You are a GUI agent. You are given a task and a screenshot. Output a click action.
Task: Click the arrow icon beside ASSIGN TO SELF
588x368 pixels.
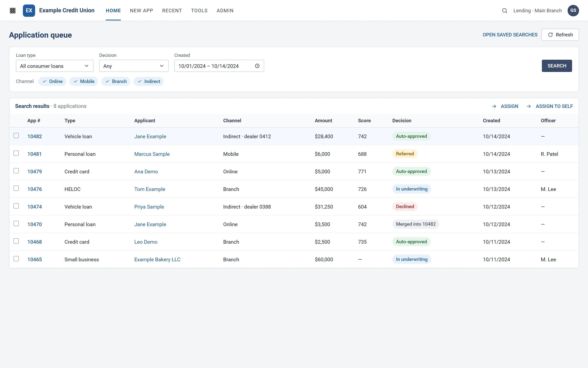point(529,106)
